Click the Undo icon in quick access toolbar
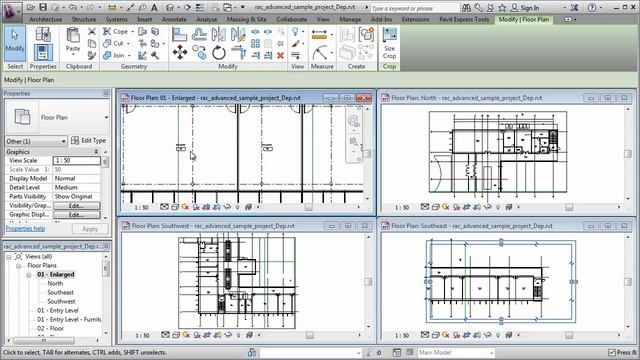Screen dimensions: 640x360 [x=73, y=7]
